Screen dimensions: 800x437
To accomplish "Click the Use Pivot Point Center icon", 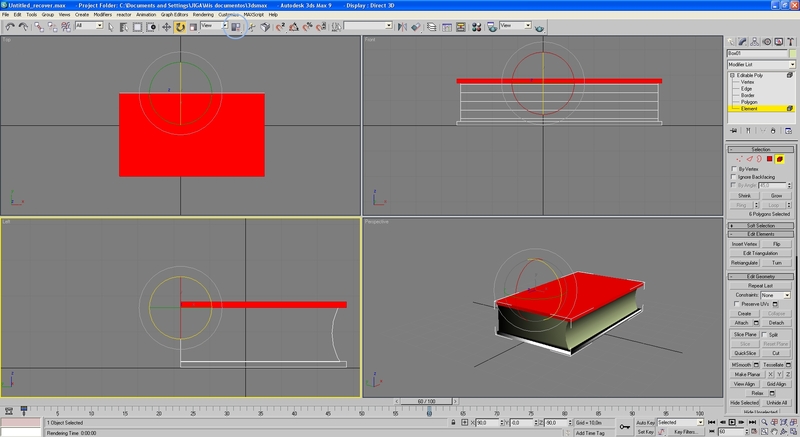I will tap(236, 27).
